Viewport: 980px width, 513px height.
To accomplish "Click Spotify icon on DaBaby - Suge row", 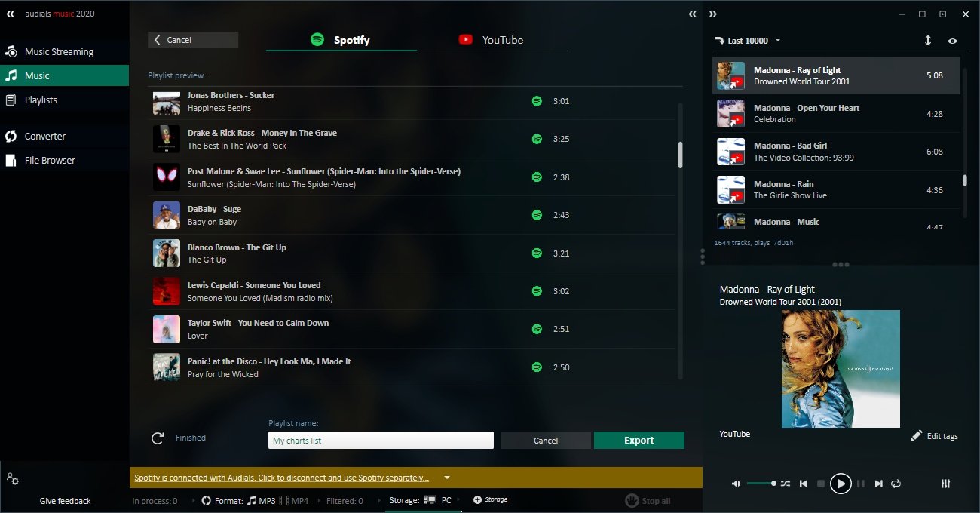I will click(x=537, y=215).
